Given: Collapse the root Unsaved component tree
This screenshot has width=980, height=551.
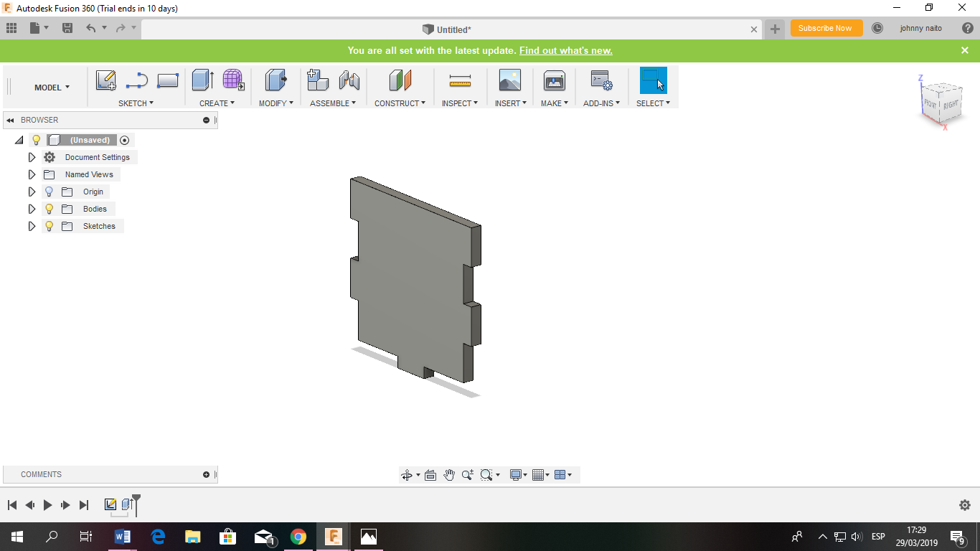Looking at the screenshot, I should pos(19,140).
